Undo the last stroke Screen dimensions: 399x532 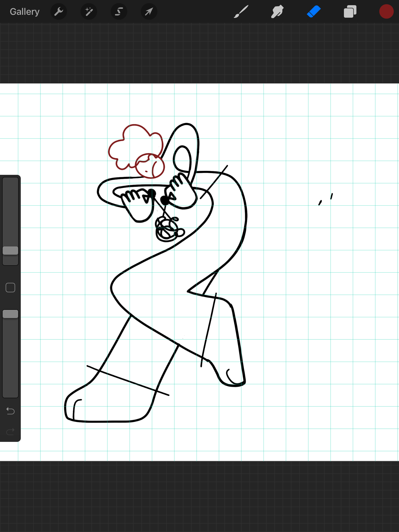[x=10, y=411]
